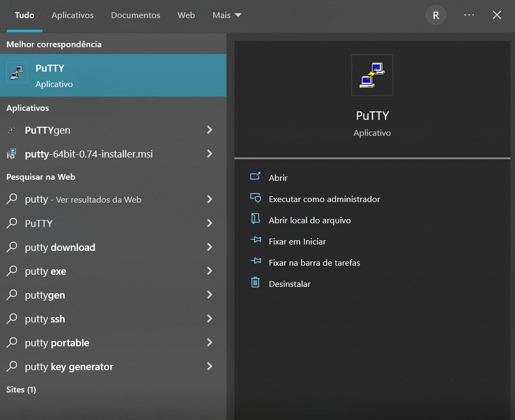
Task: Click the putty-64bit-0.74-installer.msi package icon
Action: coord(12,154)
